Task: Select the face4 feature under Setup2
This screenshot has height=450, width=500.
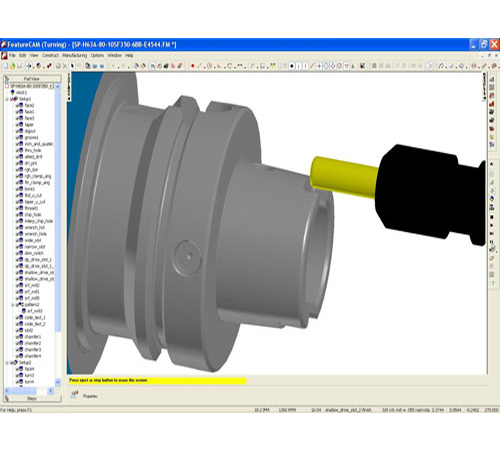Action: (29, 369)
